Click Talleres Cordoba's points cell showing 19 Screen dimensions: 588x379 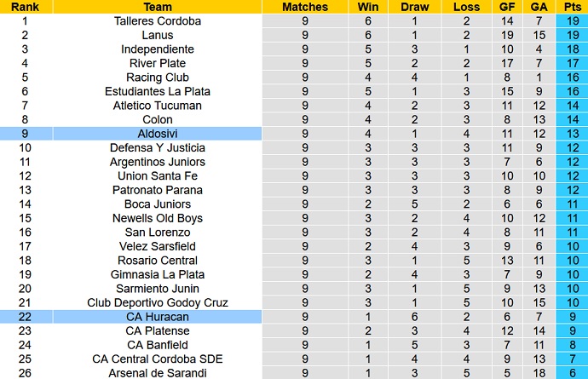click(571, 21)
